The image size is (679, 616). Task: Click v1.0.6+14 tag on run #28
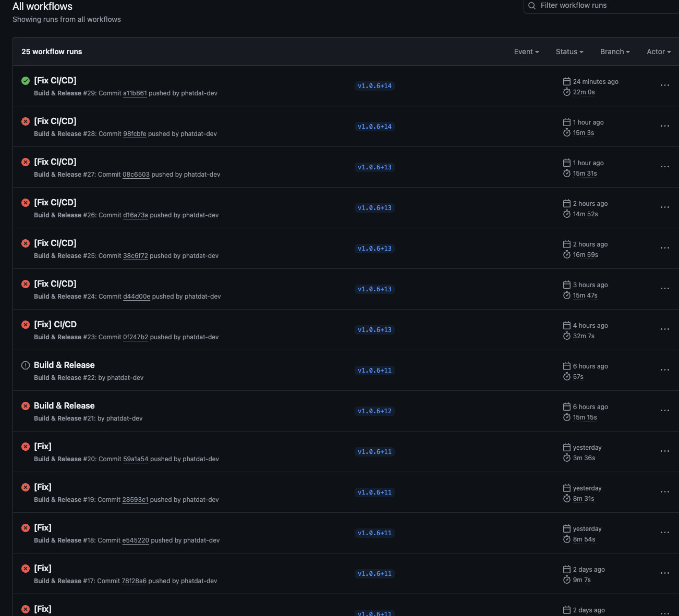tap(374, 127)
